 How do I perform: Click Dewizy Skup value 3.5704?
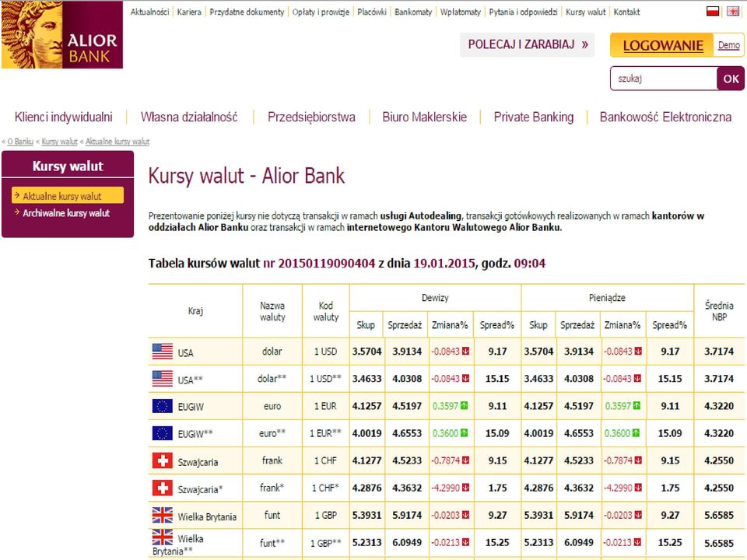[x=366, y=352]
